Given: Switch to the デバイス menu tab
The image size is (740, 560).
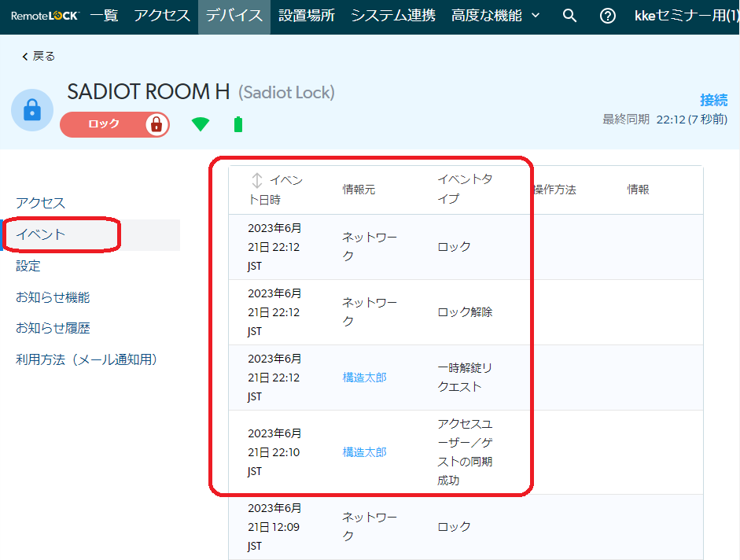Looking at the screenshot, I should point(234,14).
